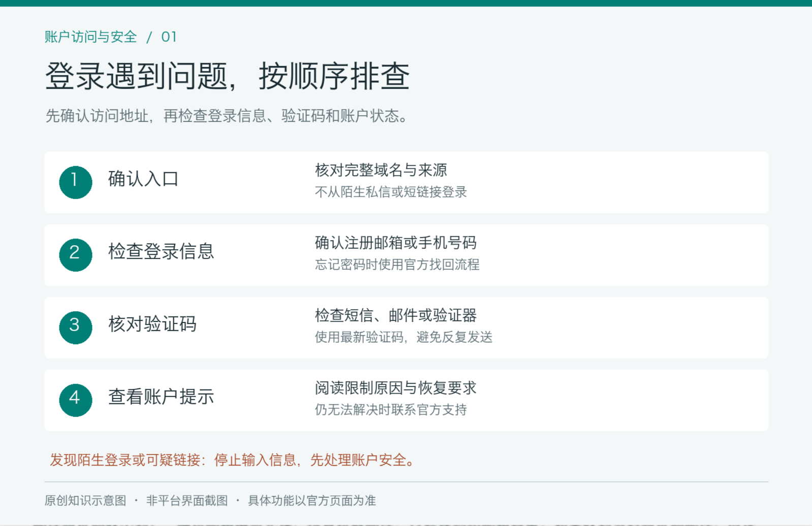
Task: Click footer note 原创知识示意图
Action: 85,501
